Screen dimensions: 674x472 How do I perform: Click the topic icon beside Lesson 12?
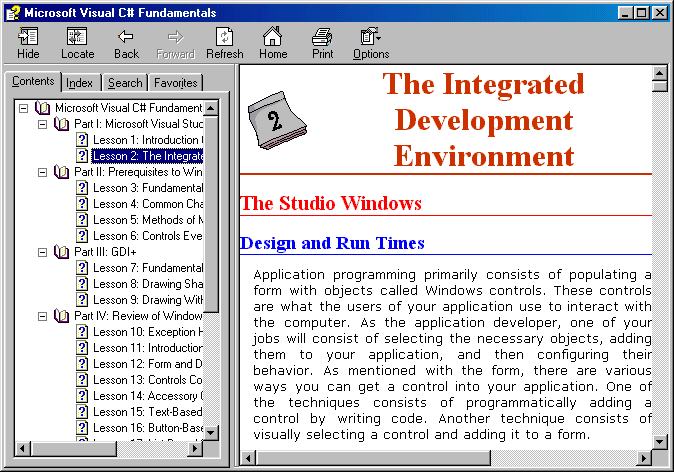(x=82, y=364)
